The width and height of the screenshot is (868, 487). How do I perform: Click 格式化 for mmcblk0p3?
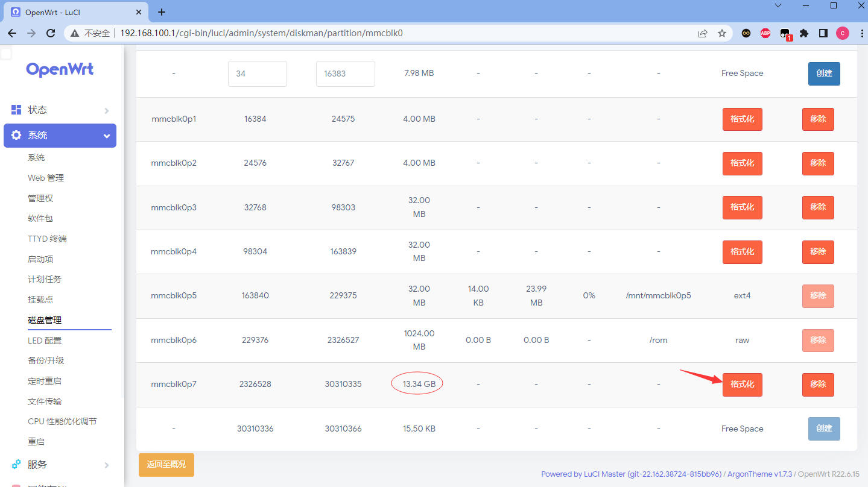[x=743, y=207]
